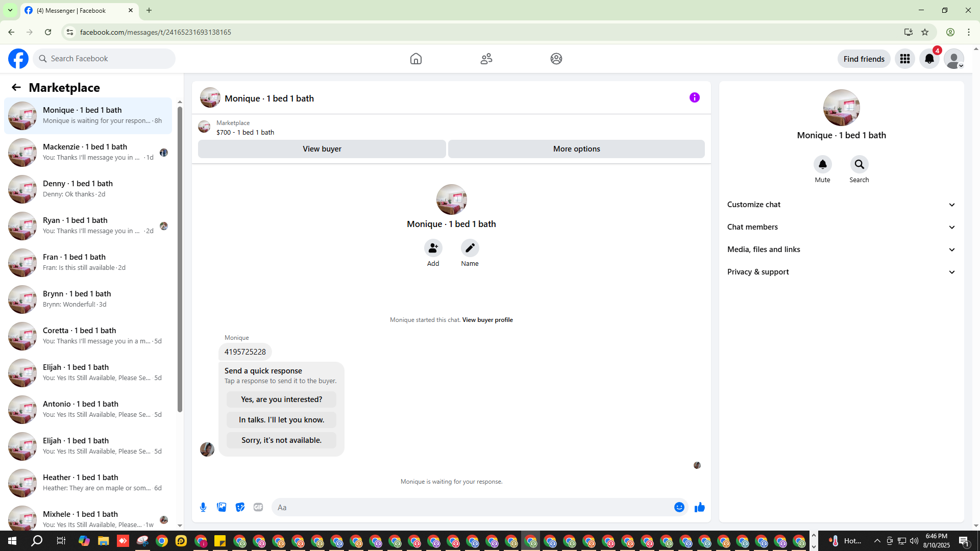Open the sticker picker icon
The height and width of the screenshot is (551, 980).
click(x=240, y=507)
